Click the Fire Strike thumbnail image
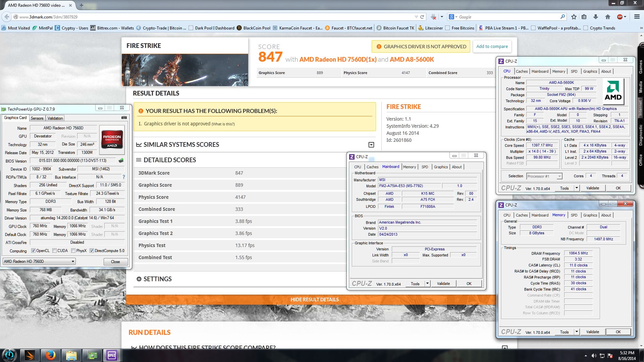Viewport: 644px width, 362px height. [185, 70]
